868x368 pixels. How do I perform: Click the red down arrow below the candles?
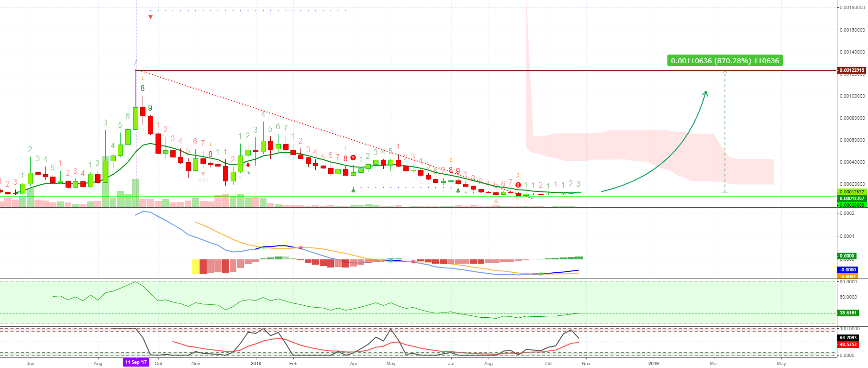[x=248, y=165]
